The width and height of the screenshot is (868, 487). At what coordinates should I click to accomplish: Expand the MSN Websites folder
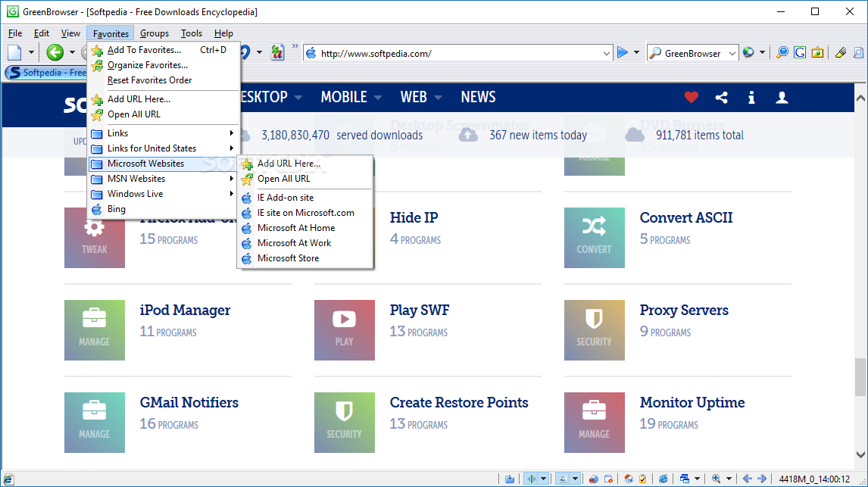pos(164,179)
